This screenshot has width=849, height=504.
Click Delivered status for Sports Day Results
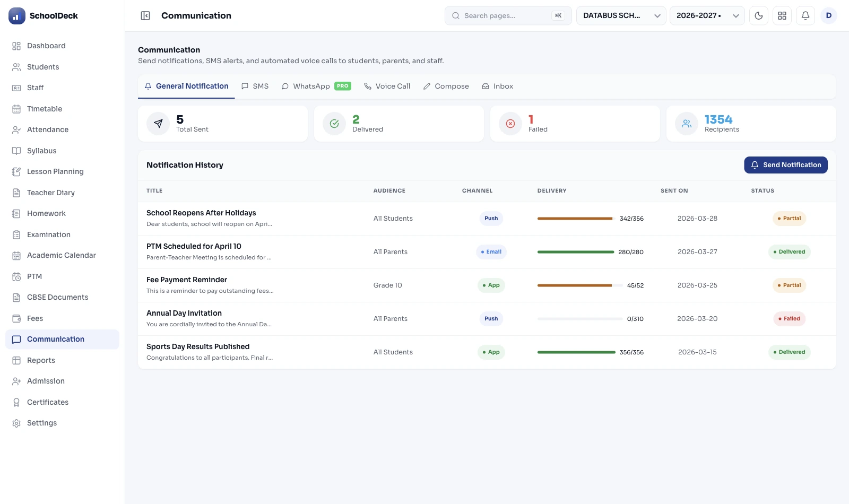coord(789,352)
